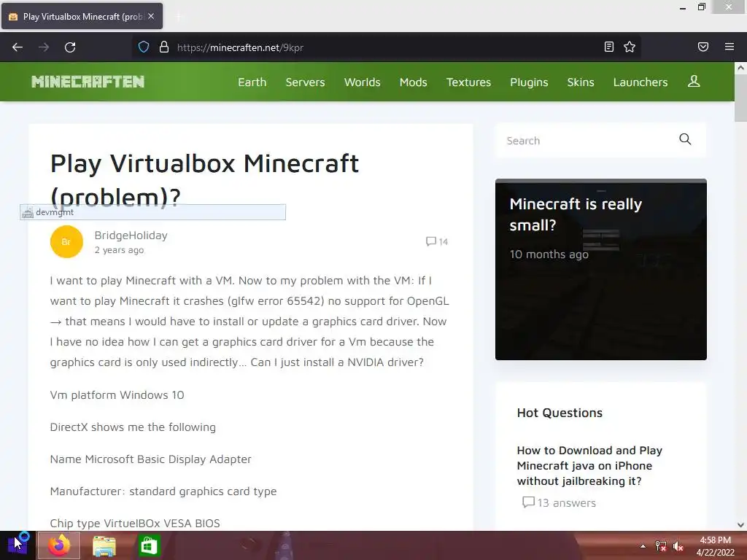
Task: Open the Plugins menu item
Action: [x=529, y=82]
